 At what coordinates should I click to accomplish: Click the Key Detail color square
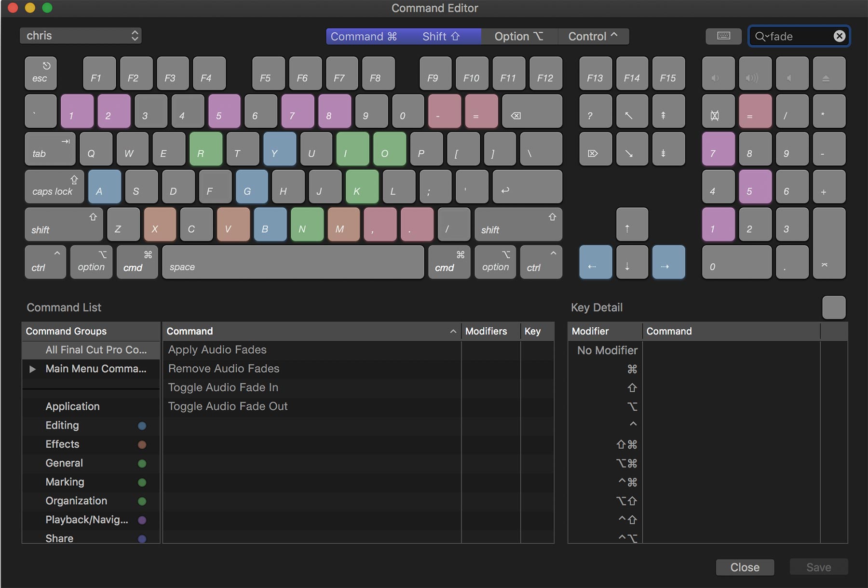tap(834, 307)
